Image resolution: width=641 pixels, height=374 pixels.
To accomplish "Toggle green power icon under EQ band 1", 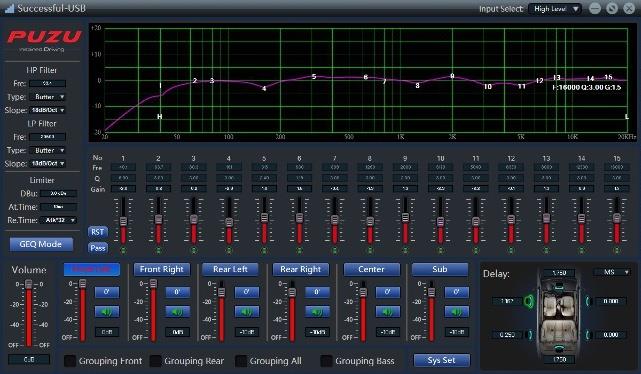I will click(x=123, y=250).
